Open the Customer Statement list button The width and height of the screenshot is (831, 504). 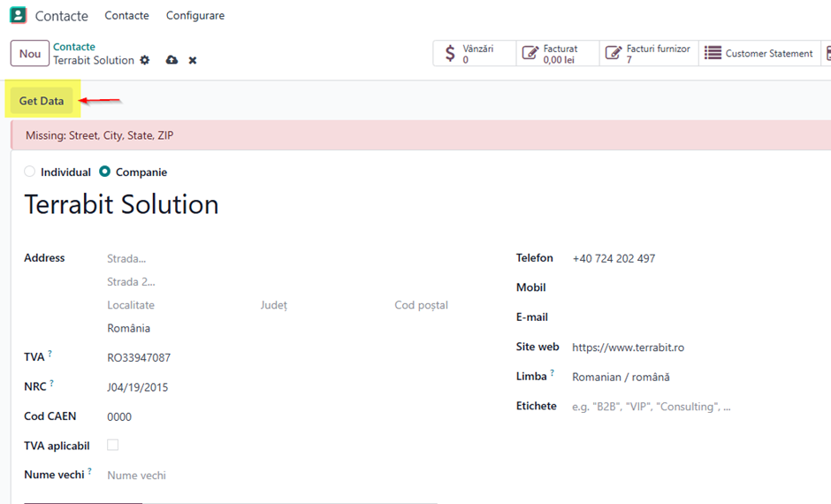(759, 54)
